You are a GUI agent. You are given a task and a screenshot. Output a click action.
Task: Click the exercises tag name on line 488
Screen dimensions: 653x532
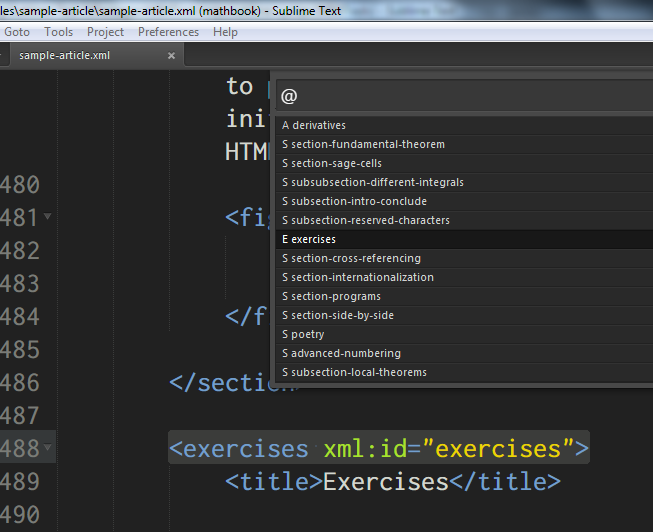coord(245,449)
